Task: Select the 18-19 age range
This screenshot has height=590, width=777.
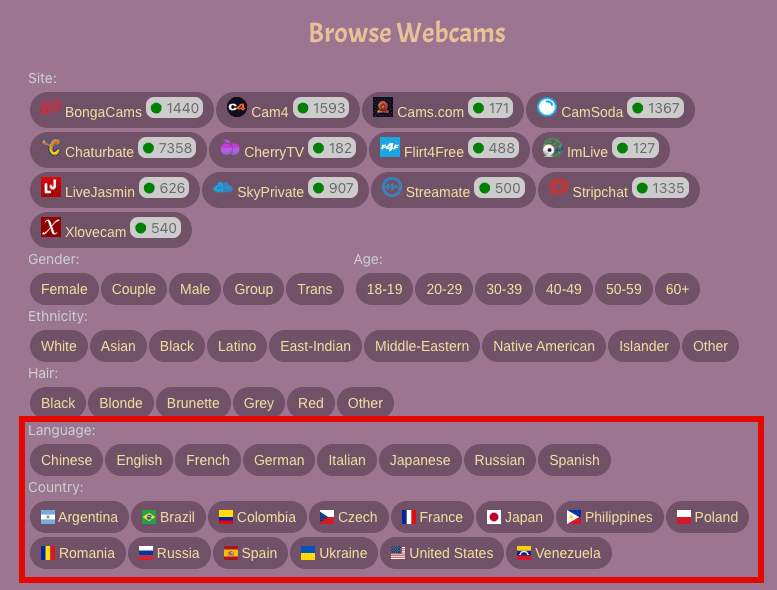Action: pos(385,289)
